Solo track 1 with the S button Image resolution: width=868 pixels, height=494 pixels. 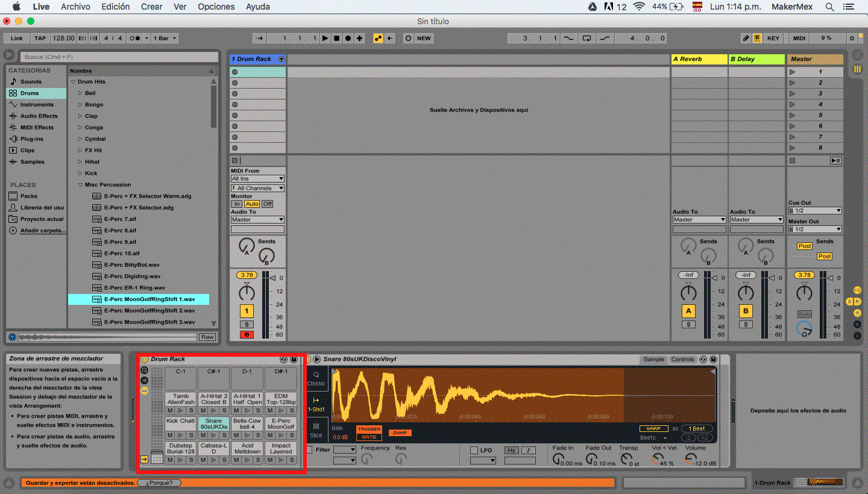[247, 325]
